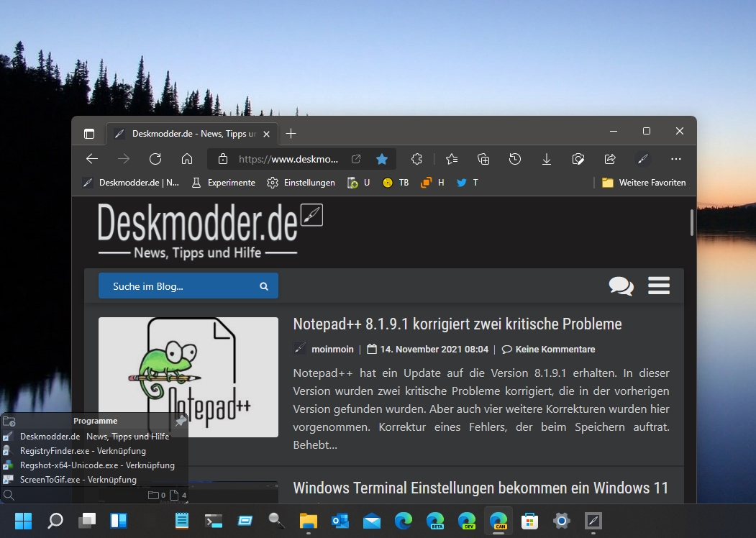Show browsing History

[515, 159]
